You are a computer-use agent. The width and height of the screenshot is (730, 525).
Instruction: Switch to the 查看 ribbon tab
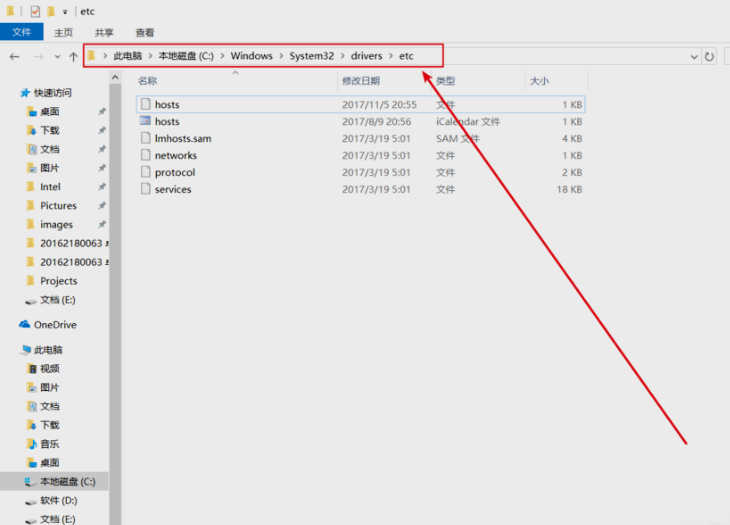click(145, 32)
